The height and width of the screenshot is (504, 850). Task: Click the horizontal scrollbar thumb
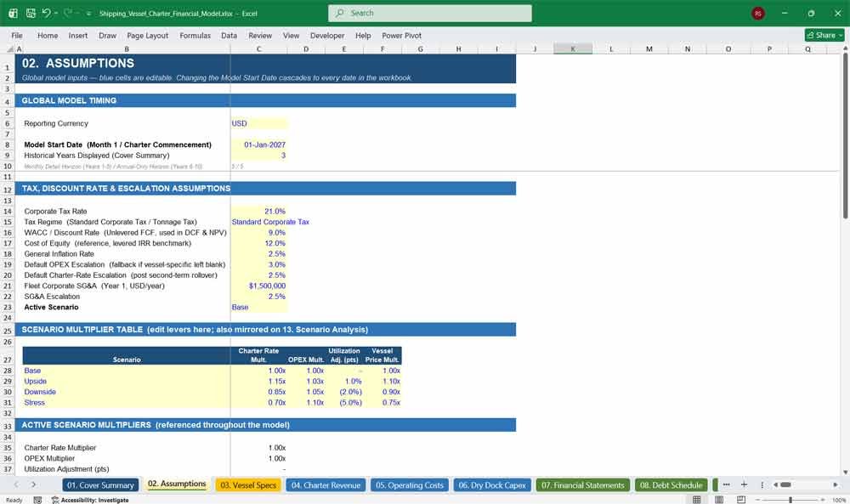pos(785,484)
